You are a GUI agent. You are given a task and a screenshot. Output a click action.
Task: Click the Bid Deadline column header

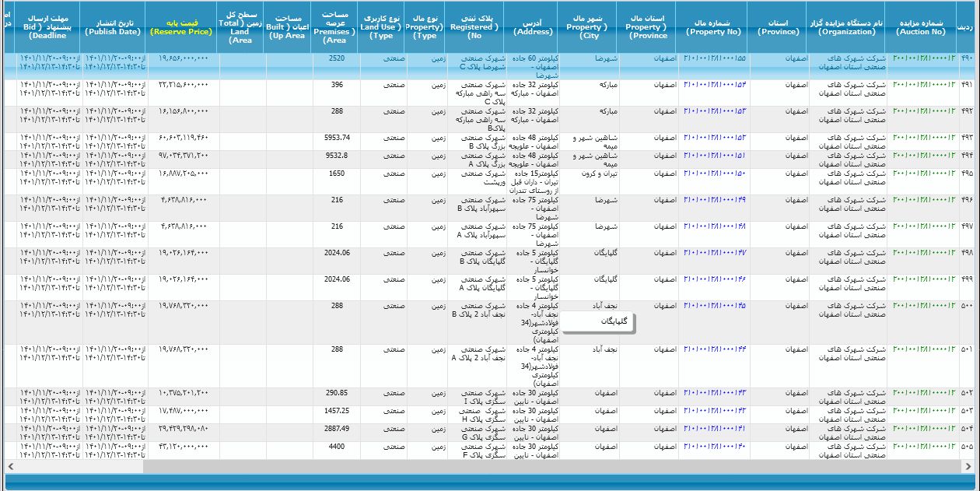point(47,27)
